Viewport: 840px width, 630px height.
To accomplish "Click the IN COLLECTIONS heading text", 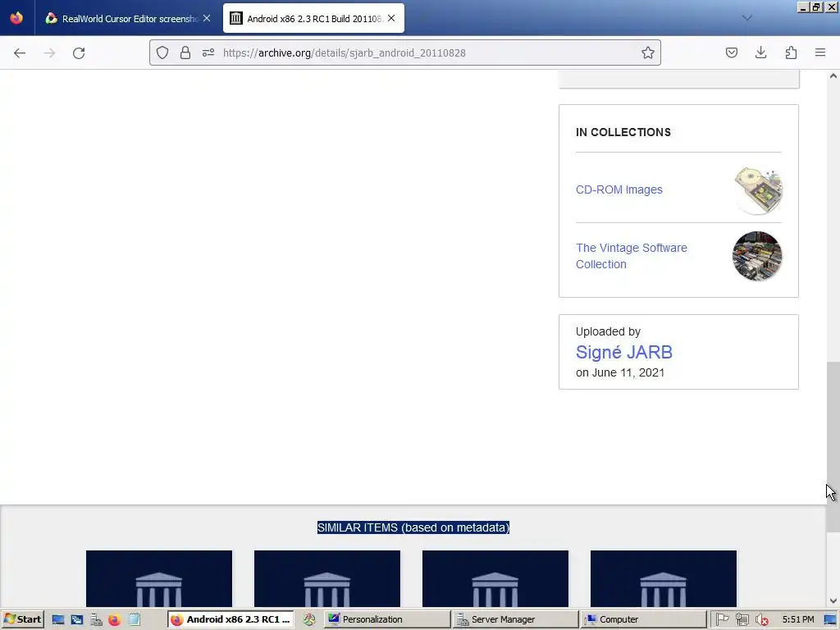I will coord(623,132).
